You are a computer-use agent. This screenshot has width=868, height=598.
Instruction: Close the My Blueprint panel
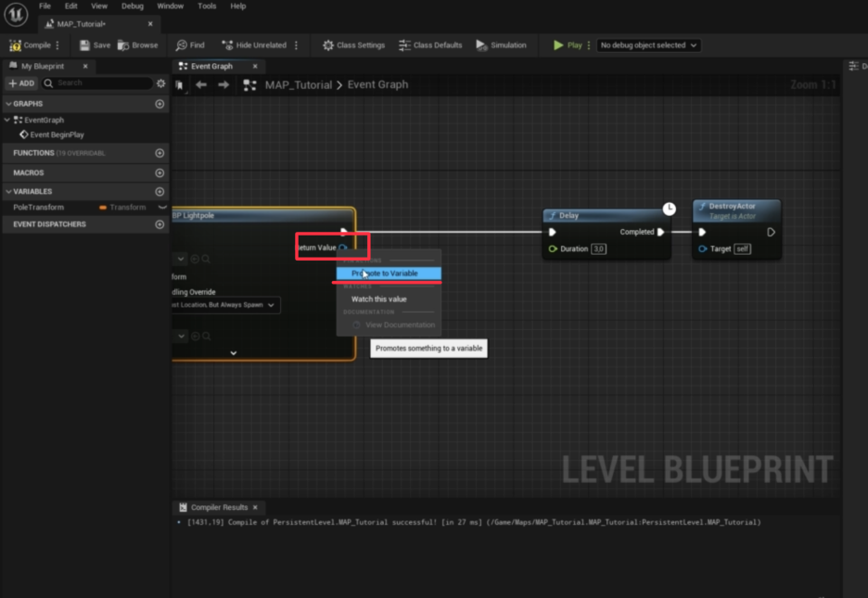coord(85,66)
